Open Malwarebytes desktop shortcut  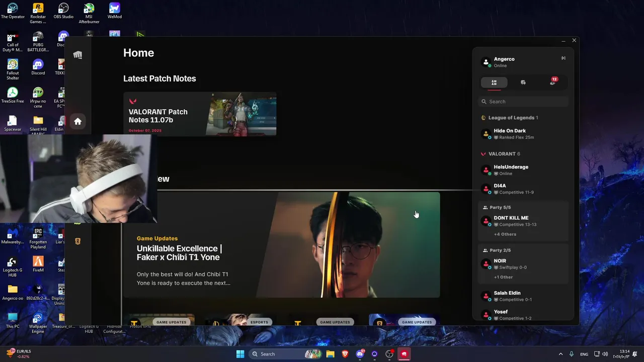tap(13, 236)
